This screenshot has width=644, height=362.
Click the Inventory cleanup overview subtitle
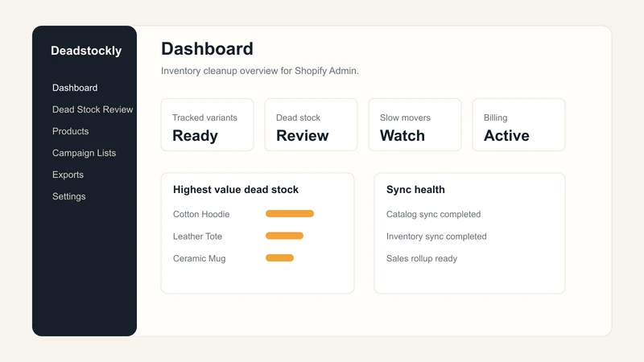coord(259,71)
